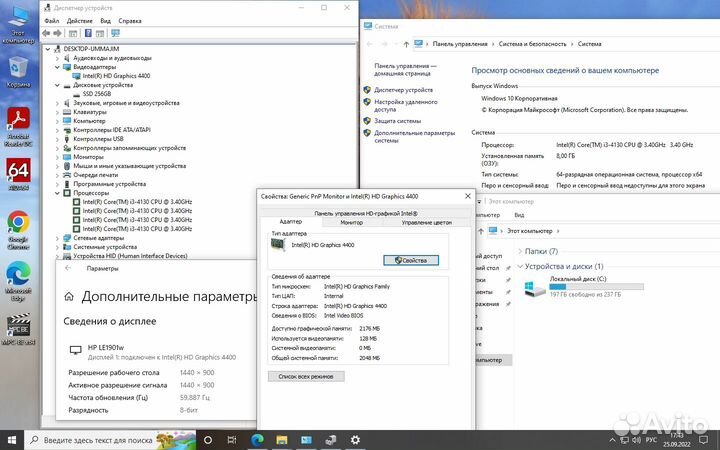Close the Generic PnP Monitor properties dialog
Image resolution: width=720 pixels, height=450 pixels.
pos(467,196)
